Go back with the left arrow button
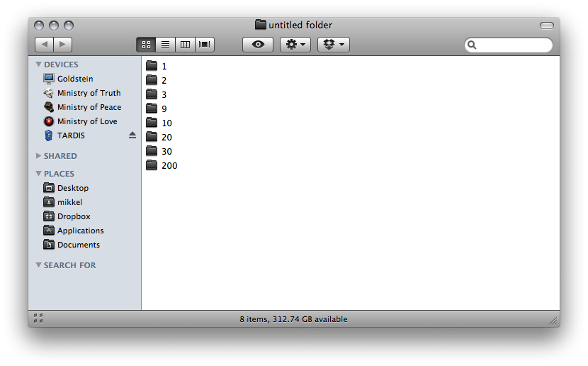The width and height of the screenshot is (588, 366). (44, 45)
